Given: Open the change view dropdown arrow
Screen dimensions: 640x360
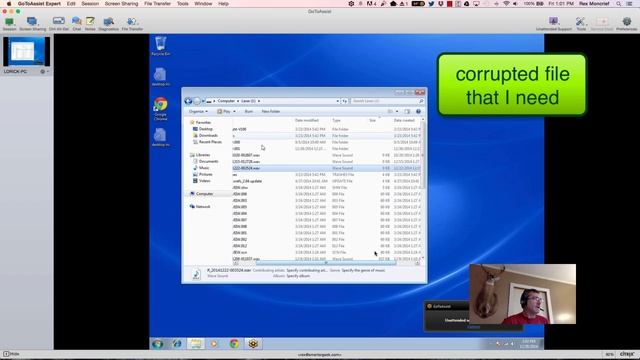Looking at the screenshot, I should [x=397, y=111].
